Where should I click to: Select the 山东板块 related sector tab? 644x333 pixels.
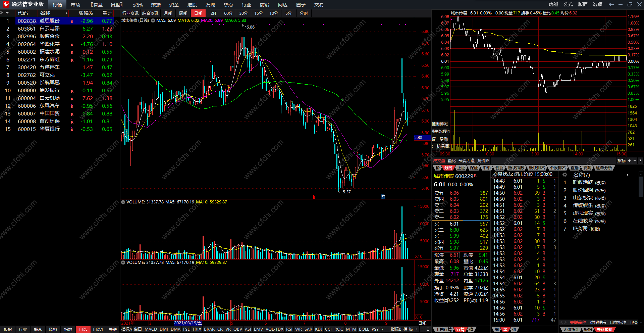pos(618,323)
